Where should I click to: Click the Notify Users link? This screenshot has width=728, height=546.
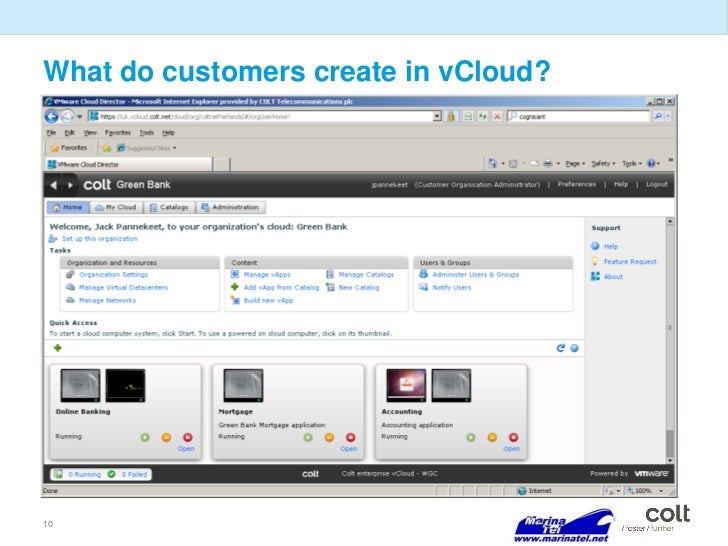click(x=452, y=288)
